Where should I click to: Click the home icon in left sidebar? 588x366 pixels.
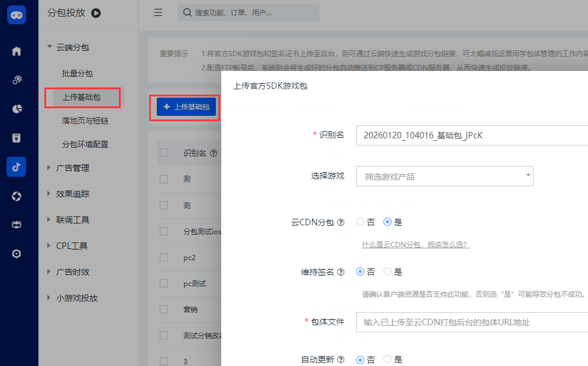(17, 51)
